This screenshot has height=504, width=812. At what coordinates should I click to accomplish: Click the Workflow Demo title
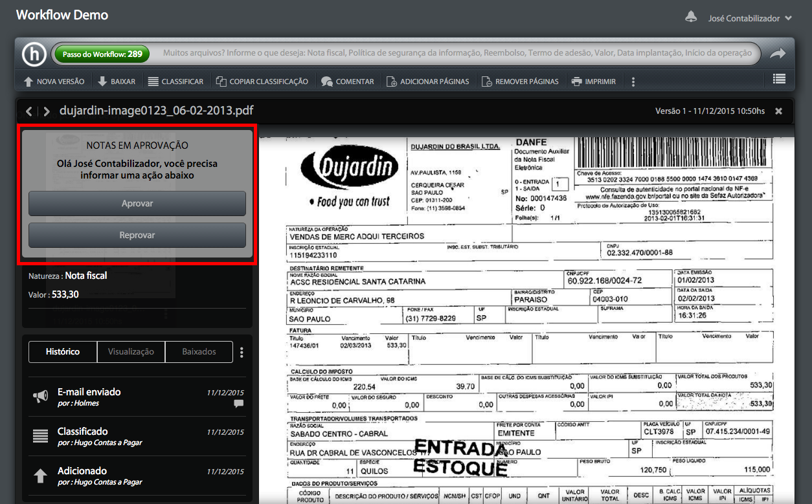tap(62, 15)
